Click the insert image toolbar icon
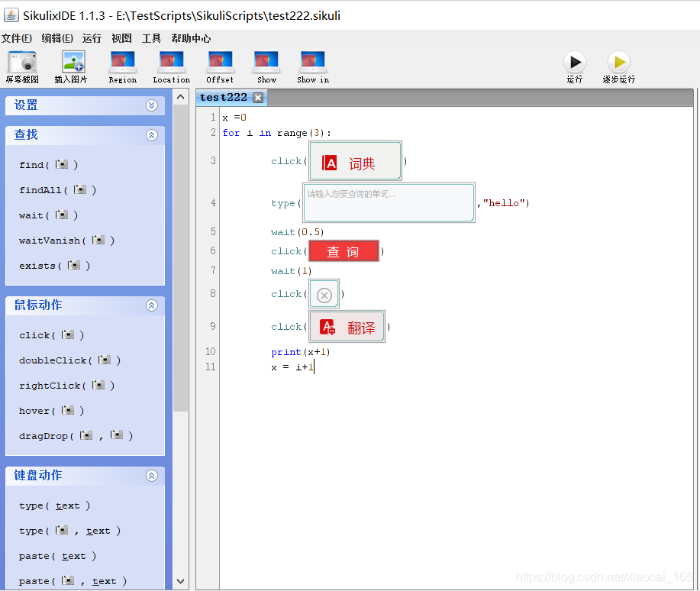The image size is (700, 591). point(73,62)
